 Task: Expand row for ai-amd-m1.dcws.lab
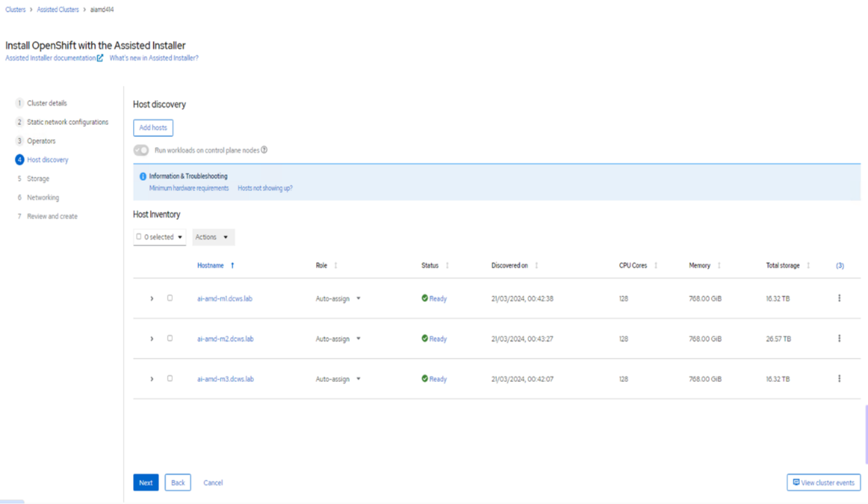click(152, 298)
